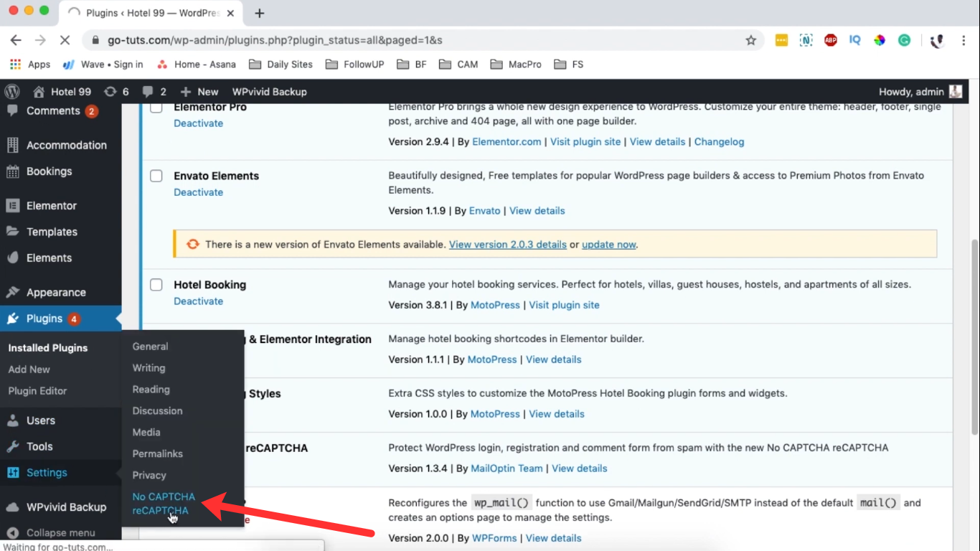Open the Home - Asana bookmark
Screen dimensions: 980x551
click(196, 64)
